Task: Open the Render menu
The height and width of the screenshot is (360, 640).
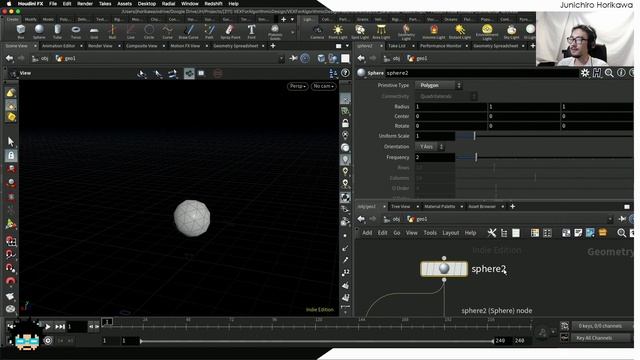Action: [85, 4]
